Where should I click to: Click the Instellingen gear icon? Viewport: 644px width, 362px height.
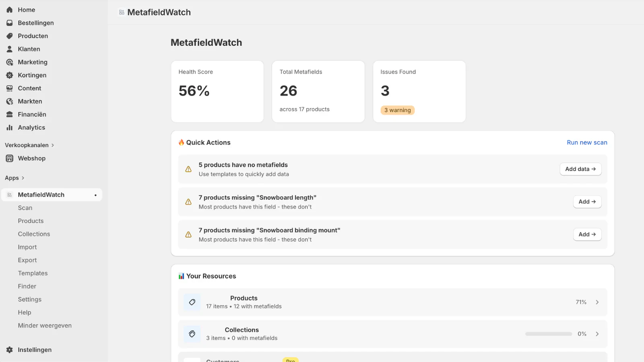[10, 350]
